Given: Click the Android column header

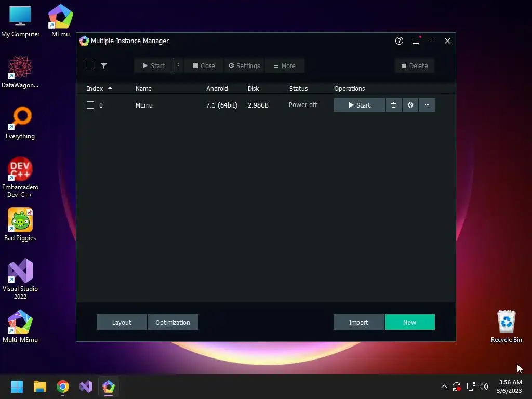Looking at the screenshot, I should (x=217, y=88).
